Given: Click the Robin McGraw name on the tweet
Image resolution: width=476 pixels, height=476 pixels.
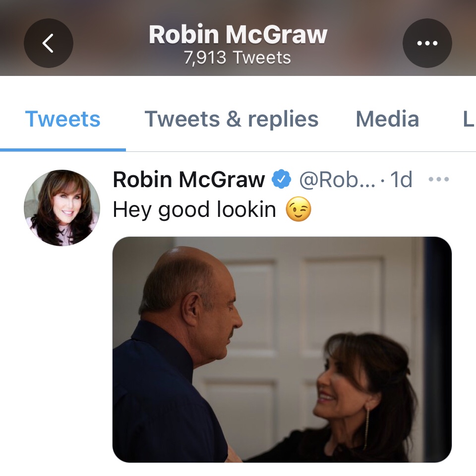Looking at the screenshot, I should coord(189,179).
